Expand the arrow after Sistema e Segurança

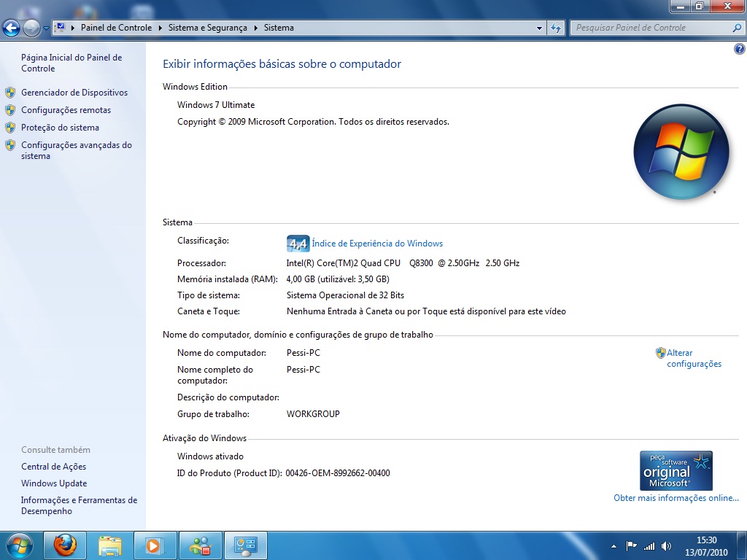256,28
